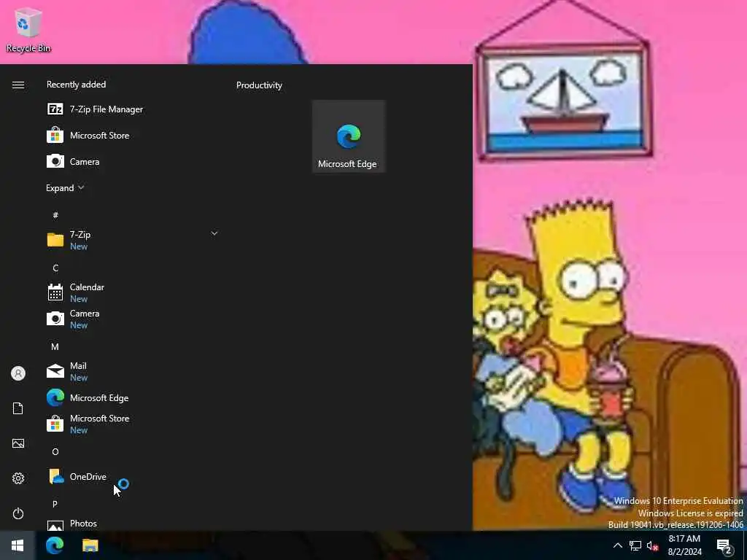Open the Action Center notifications icon

tap(724, 546)
